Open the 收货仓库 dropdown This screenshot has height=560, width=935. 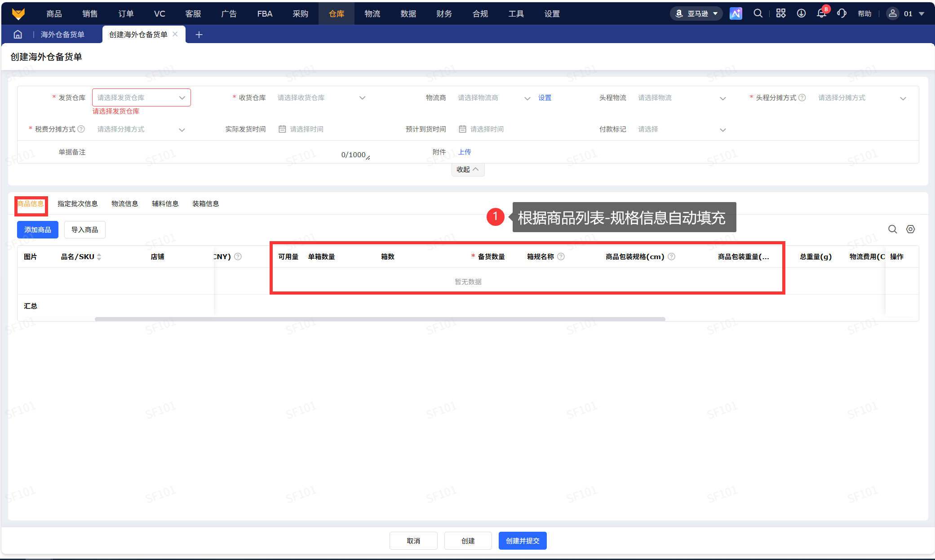[x=322, y=97]
